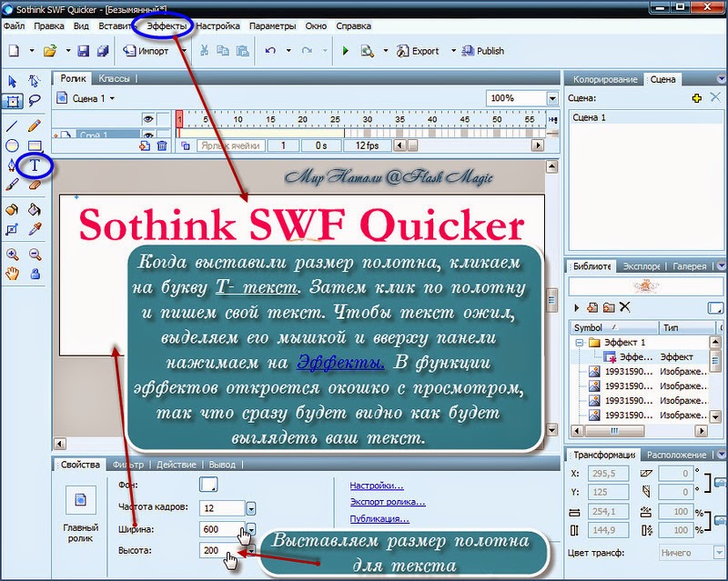Click the padlock tool in toolbox

click(35, 274)
